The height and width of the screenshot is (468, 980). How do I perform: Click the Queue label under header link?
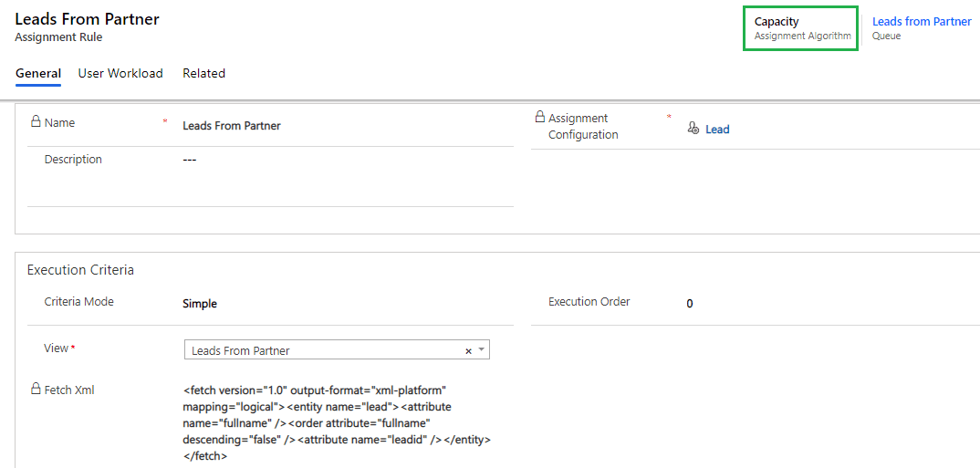(886, 36)
